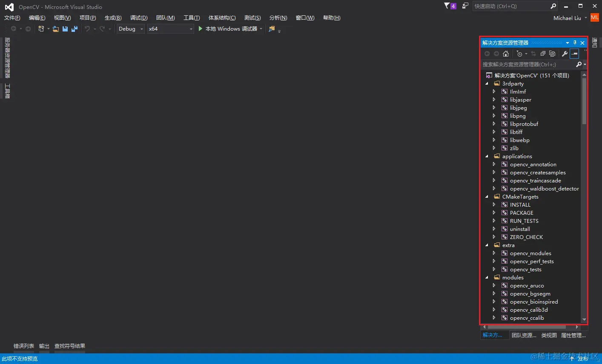The width and height of the screenshot is (602, 364).
Task: Switch to the 类视图 tab
Action: pyautogui.click(x=549, y=336)
